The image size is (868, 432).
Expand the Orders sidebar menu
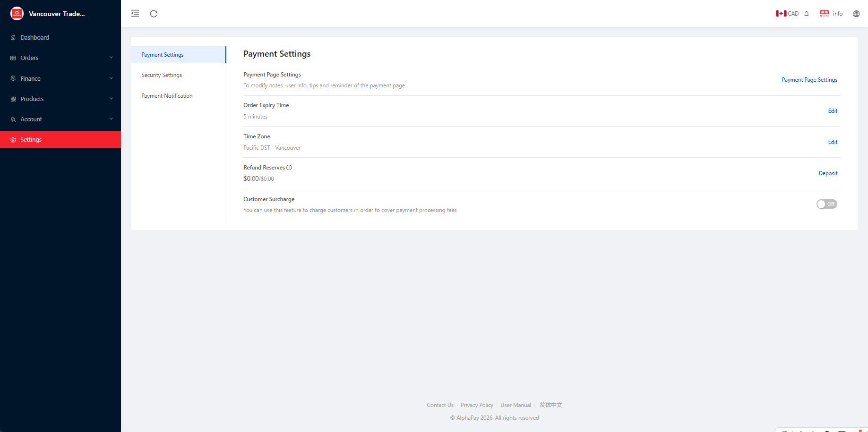(x=60, y=58)
